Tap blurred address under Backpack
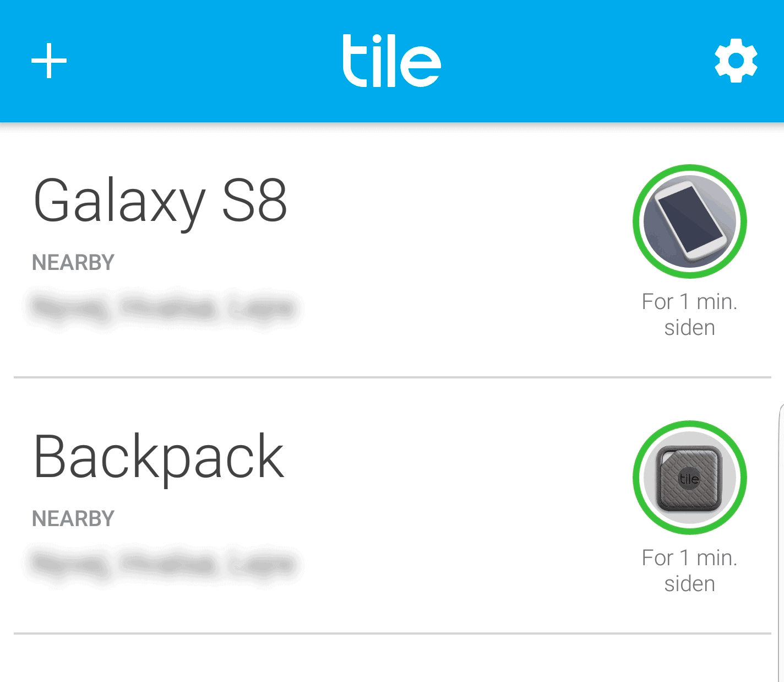Screen dimensions: 784x682 coord(164,564)
